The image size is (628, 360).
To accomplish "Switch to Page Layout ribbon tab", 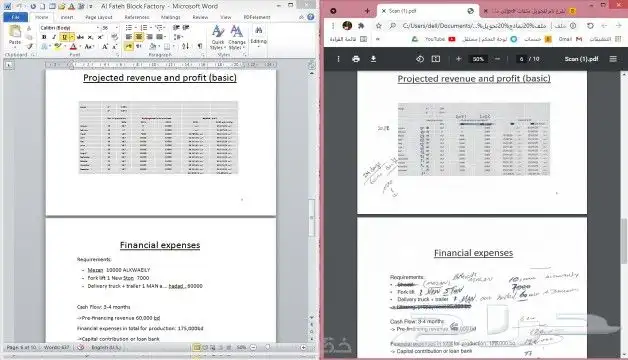I will (x=99, y=17).
